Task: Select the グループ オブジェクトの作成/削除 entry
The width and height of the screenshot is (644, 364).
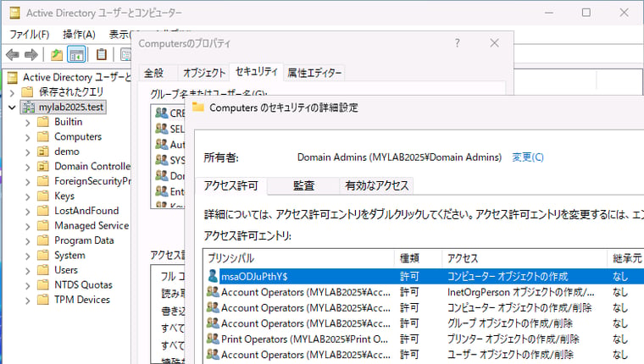Action: [x=424, y=323]
